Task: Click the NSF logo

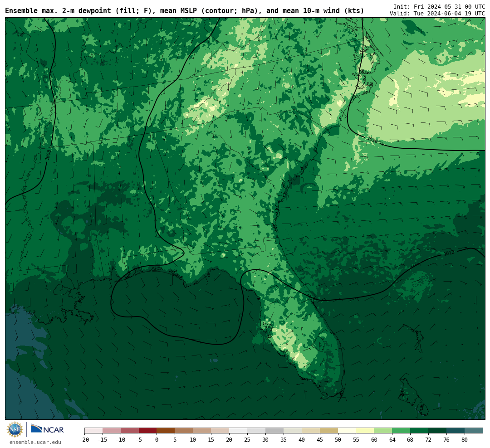Action: click(15, 429)
